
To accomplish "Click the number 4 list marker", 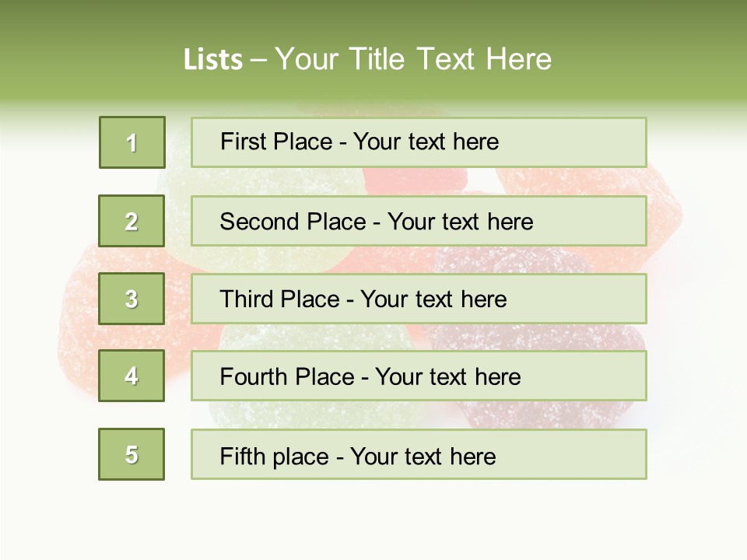I will click(132, 376).
